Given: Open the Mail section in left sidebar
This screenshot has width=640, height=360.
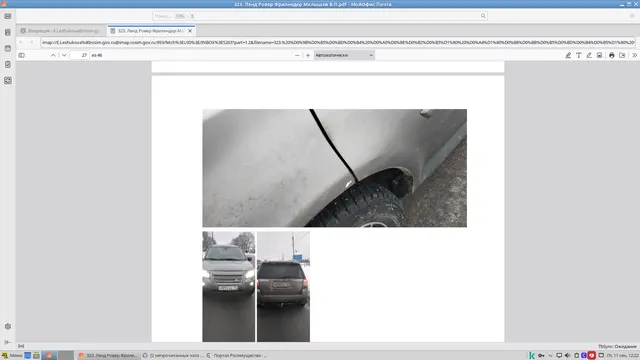Looking at the screenshot, I should click(8, 16).
